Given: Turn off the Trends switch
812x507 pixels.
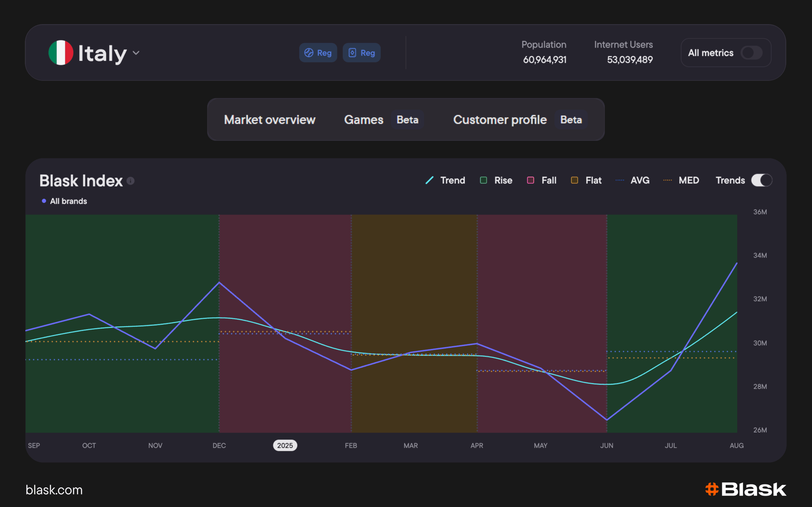Looking at the screenshot, I should [x=761, y=180].
